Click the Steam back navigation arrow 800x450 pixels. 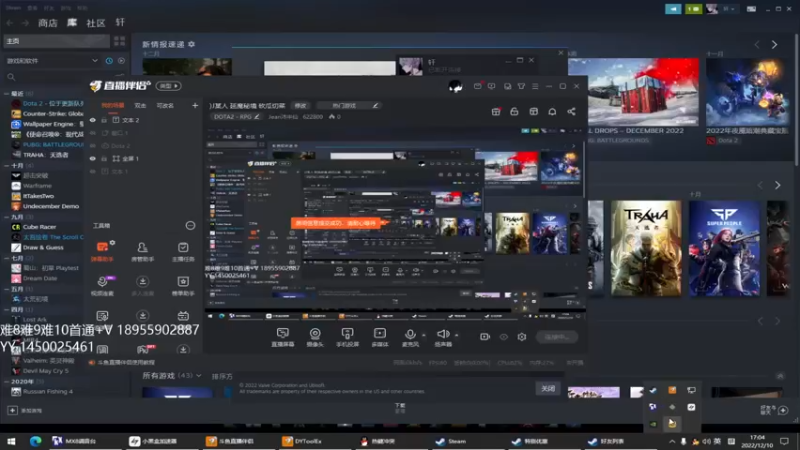[x=10, y=23]
